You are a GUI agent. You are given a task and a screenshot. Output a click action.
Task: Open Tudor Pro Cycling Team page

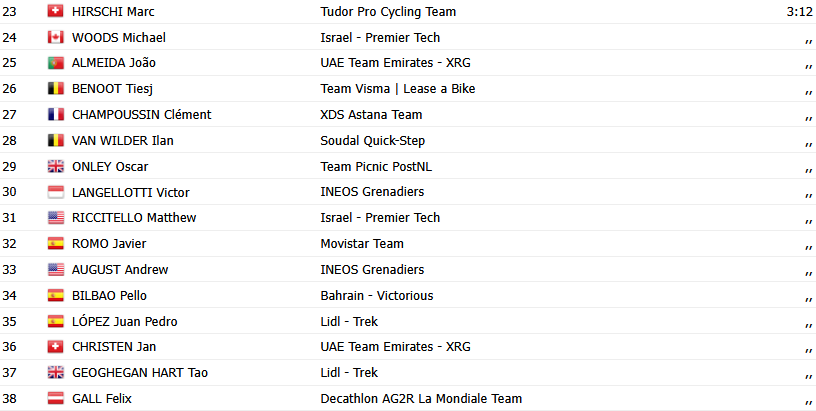[388, 12]
